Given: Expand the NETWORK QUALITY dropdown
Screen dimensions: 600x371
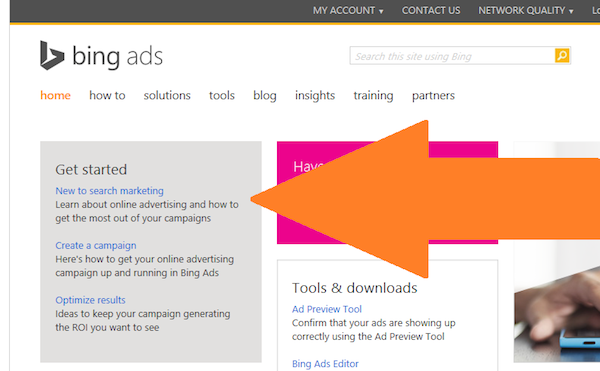Looking at the screenshot, I should tap(526, 11).
